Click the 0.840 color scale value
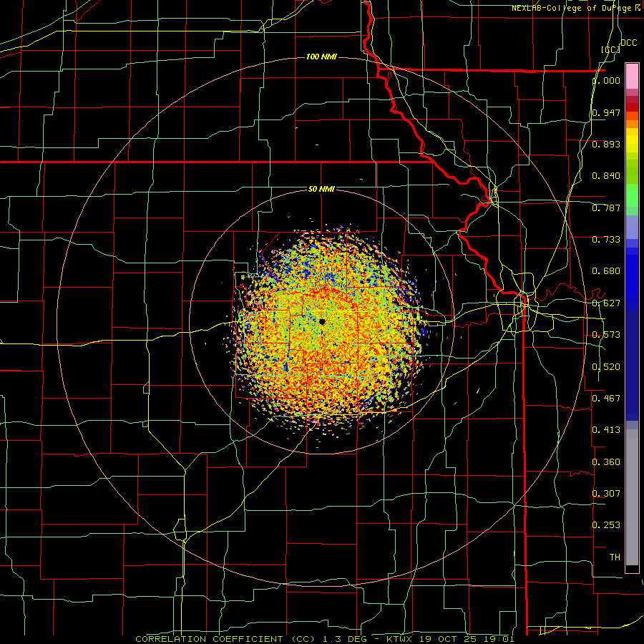Image resolution: width=644 pixels, height=644 pixels. (x=606, y=176)
